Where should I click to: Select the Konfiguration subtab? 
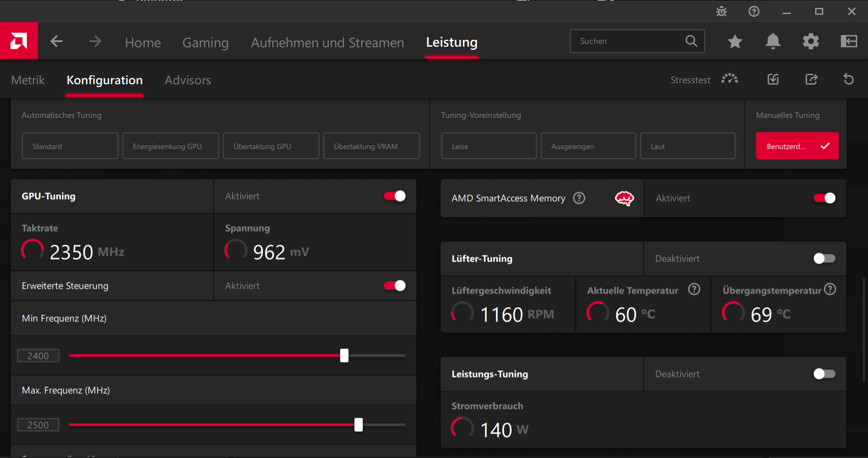tap(104, 80)
